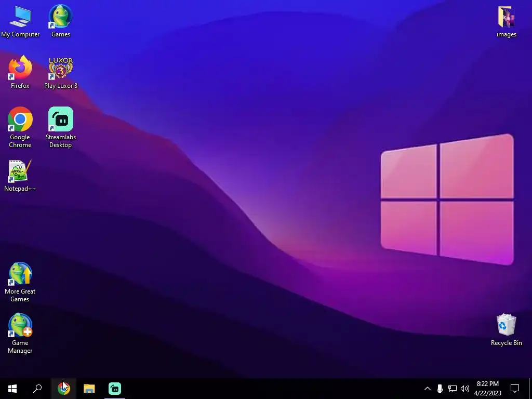Select the More Great Games shortcut

(x=20, y=282)
